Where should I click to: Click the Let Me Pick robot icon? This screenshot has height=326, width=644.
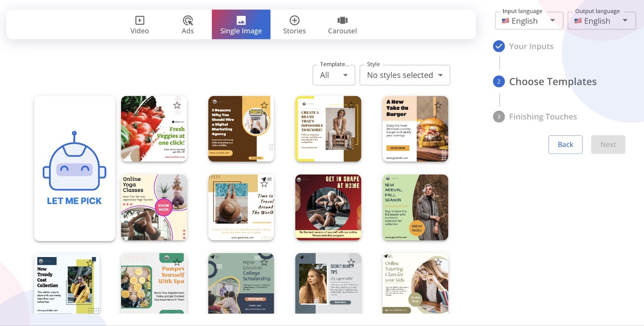tap(74, 161)
